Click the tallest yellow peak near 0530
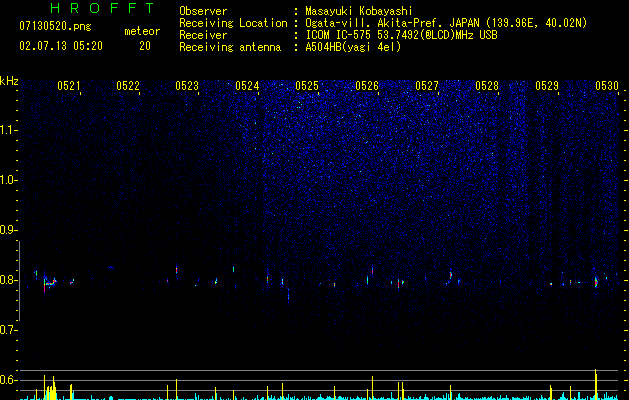 coord(596,384)
